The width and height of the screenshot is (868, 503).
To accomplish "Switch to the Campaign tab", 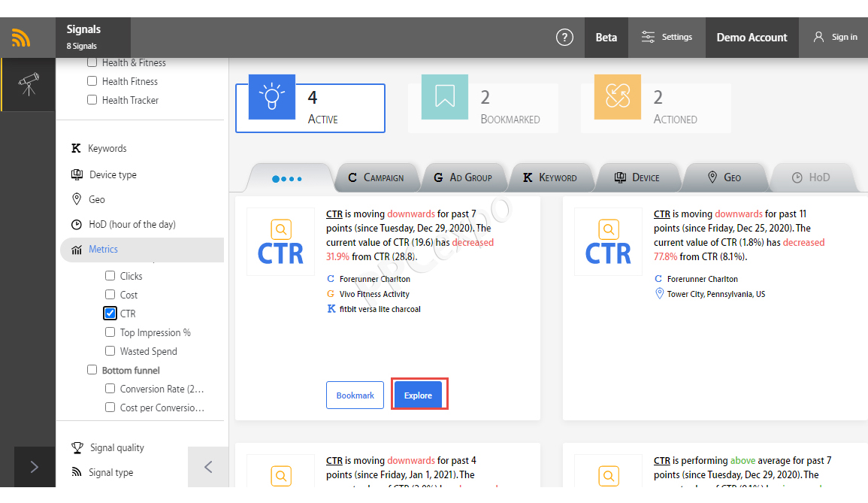I will pyautogui.click(x=376, y=177).
